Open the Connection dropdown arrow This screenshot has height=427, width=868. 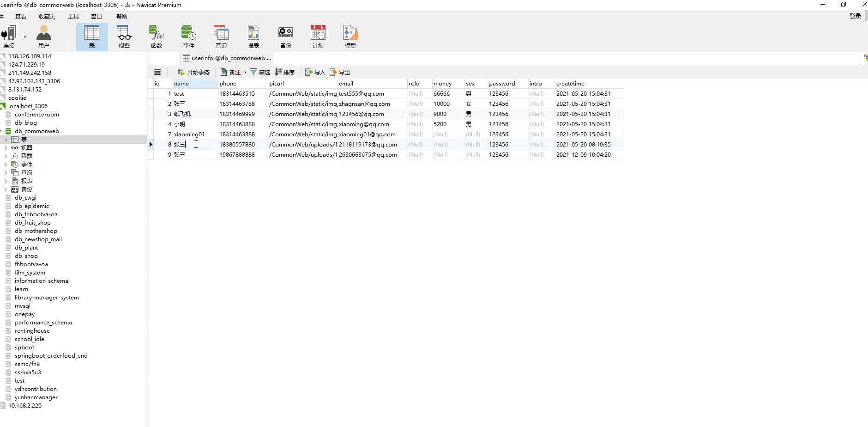pyautogui.click(x=25, y=37)
